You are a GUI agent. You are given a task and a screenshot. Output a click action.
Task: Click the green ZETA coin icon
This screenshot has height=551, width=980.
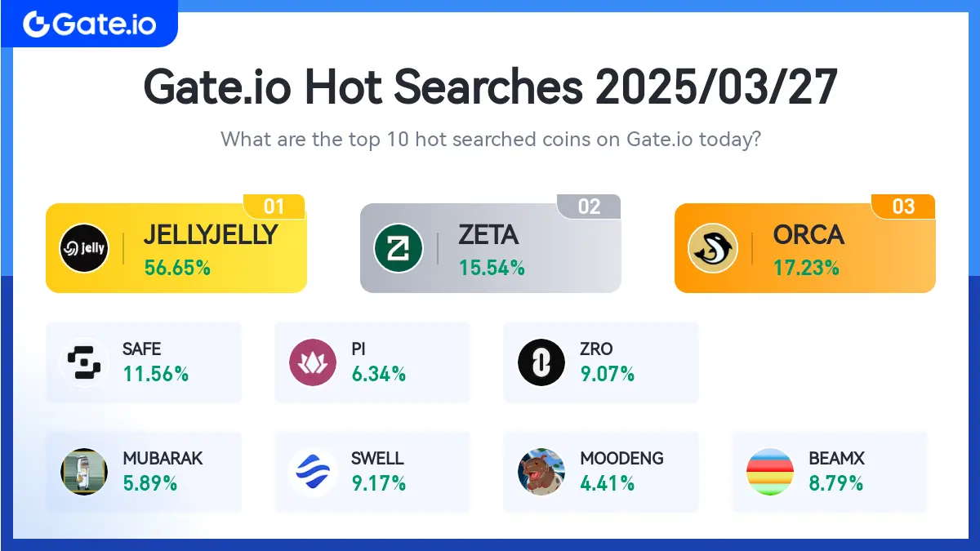(399, 247)
